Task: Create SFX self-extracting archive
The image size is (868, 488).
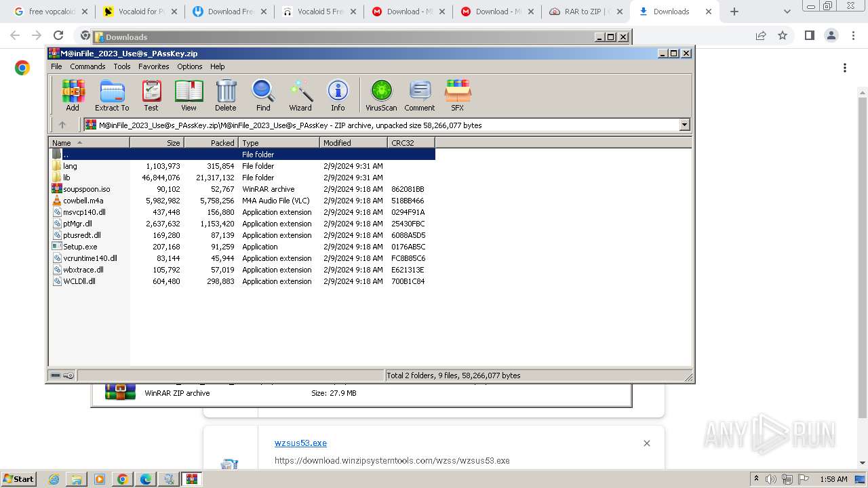Action: tap(458, 96)
